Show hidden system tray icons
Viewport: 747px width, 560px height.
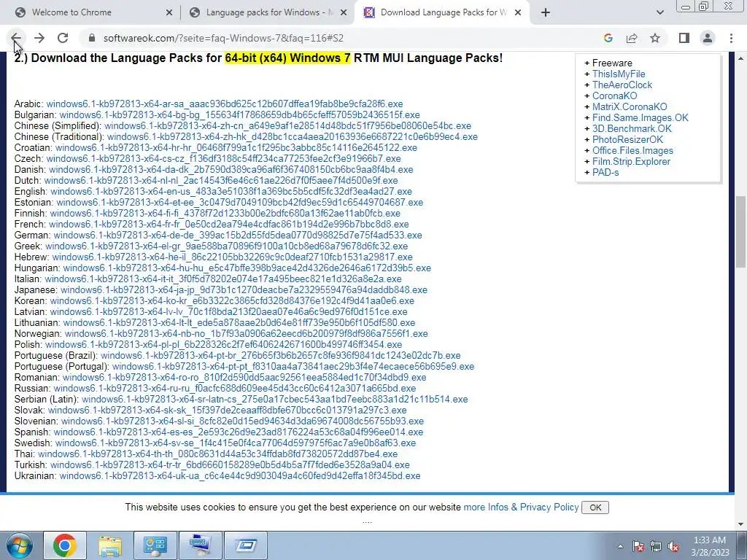pyautogui.click(x=620, y=546)
